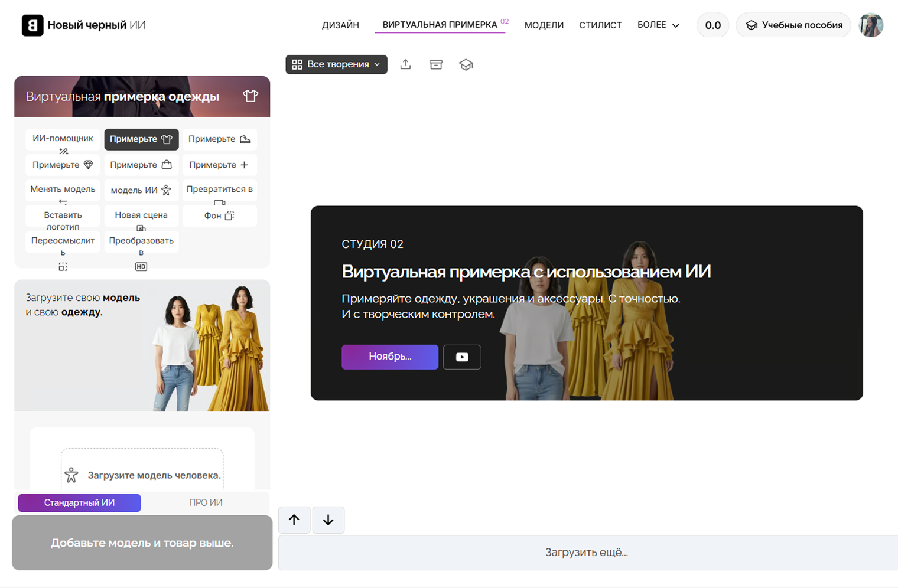Open the jewelry try-on tool (diamond icon)
Screen dimensions: 898x588
[x=62, y=165]
